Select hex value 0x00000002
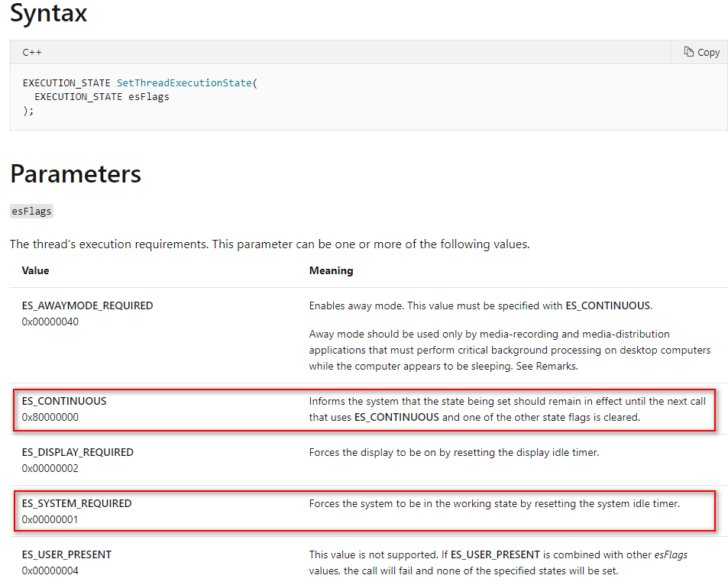Screen dimensions: 728x585 pos(50,468)
